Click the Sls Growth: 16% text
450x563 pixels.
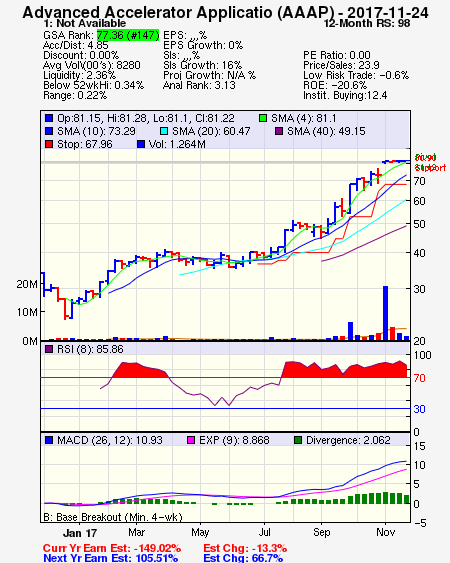tap(202, 65)
